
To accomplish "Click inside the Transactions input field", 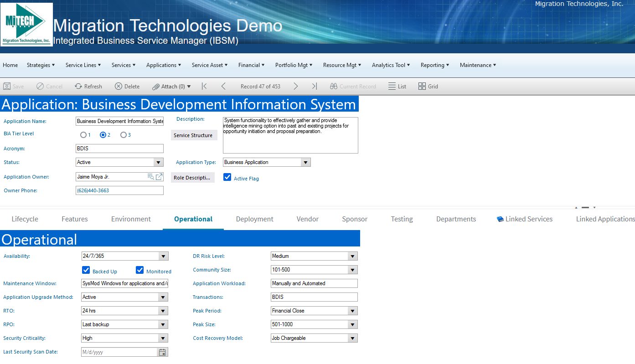I will pyautogui.click(x=314, y=297).
